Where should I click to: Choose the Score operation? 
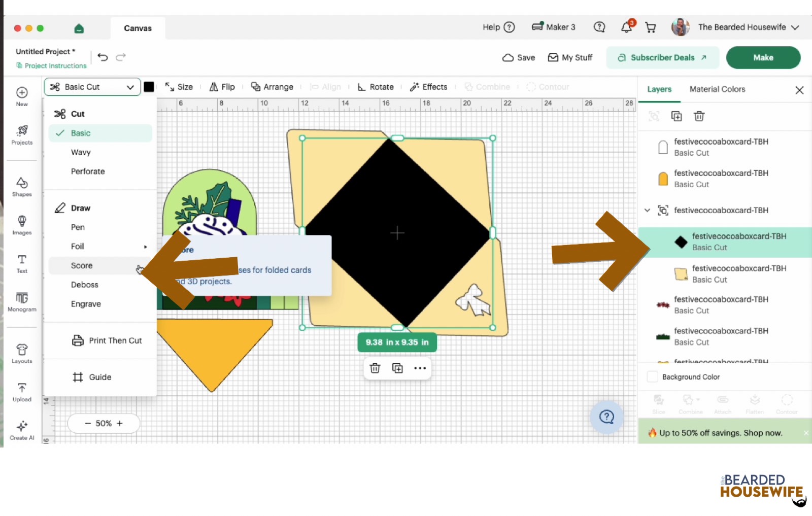coord(100,265)
